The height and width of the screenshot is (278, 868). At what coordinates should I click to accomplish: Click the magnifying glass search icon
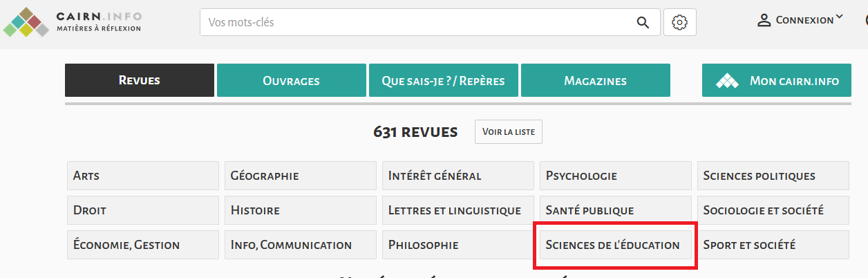click(x=643, y=22)
